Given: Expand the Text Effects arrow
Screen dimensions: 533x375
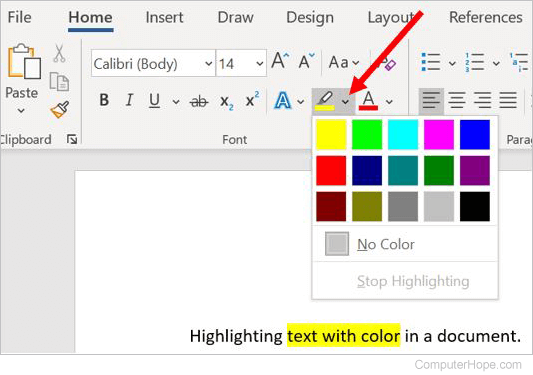Looking at the screenshot, I should pyautogui.click(x=300, y=101).
